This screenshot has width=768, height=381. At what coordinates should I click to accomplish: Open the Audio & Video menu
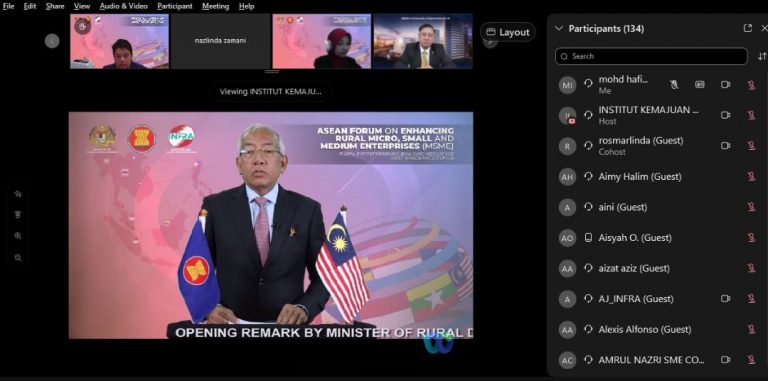pyautogui.click(x=123, y=6)
